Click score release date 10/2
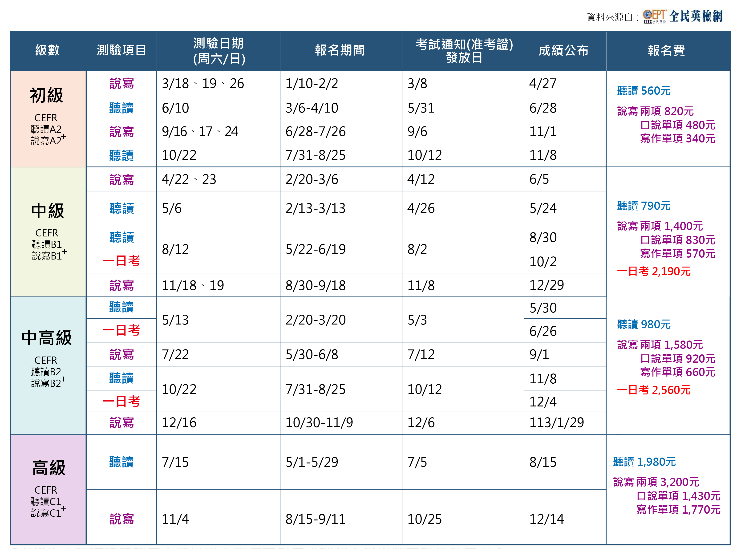The width and height of the screenshot is (741, 560). pyautogui.click(x=543, y=261)
